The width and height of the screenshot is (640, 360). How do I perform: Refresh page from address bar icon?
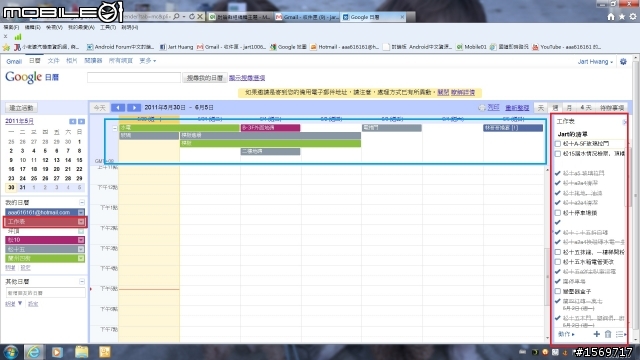(191, 17)
